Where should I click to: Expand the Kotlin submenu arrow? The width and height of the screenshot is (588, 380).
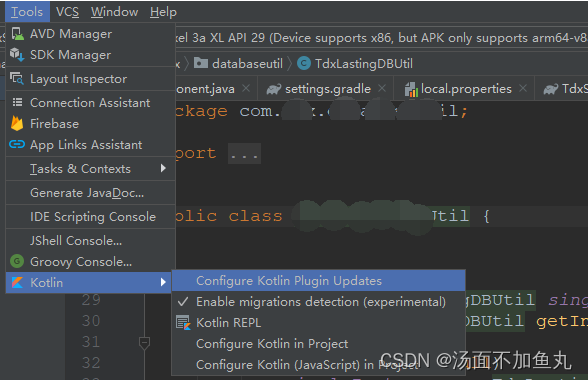pos(163,282)
